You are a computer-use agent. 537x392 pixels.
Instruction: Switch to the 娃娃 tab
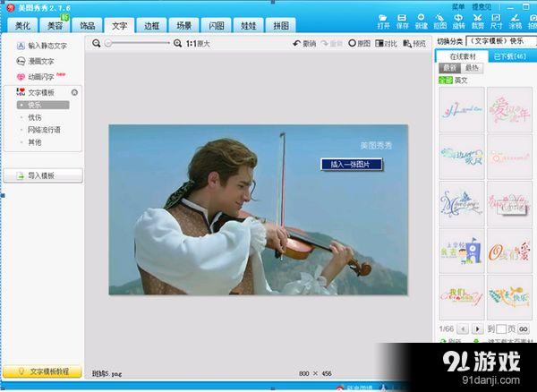(x=248, y=25)
